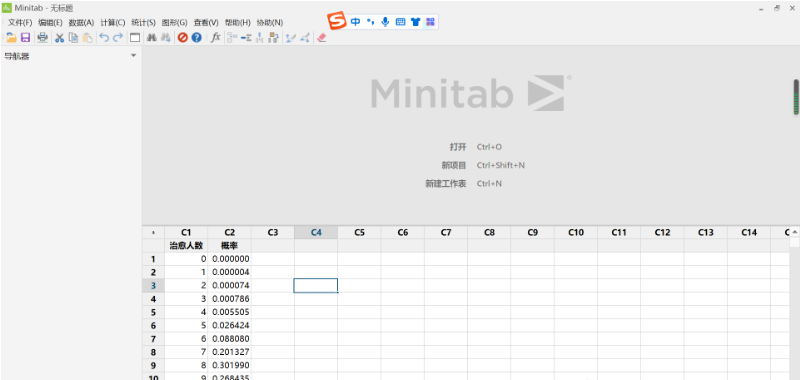
Task: Click the red Cancel/stop icon
Action: click(182, 37)
